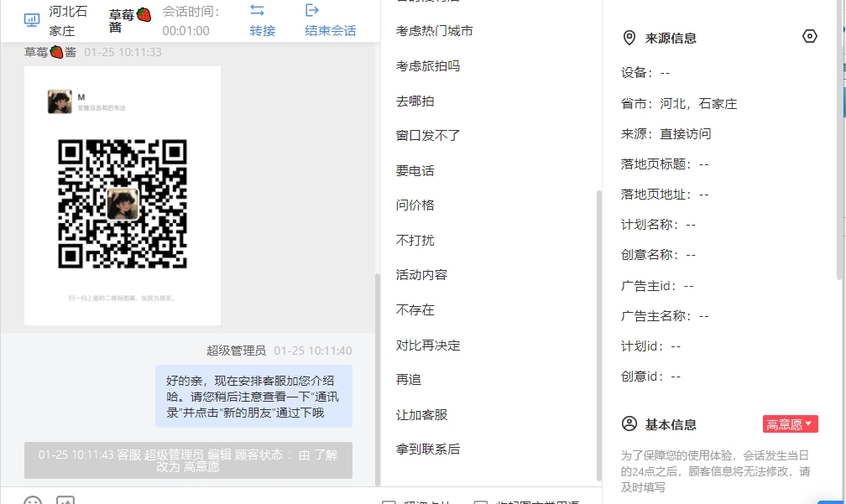This screenshot has width=846, height=504.
Task: Open the hexagon settings icon in 来源信息
Action: [x=809, y=36]
